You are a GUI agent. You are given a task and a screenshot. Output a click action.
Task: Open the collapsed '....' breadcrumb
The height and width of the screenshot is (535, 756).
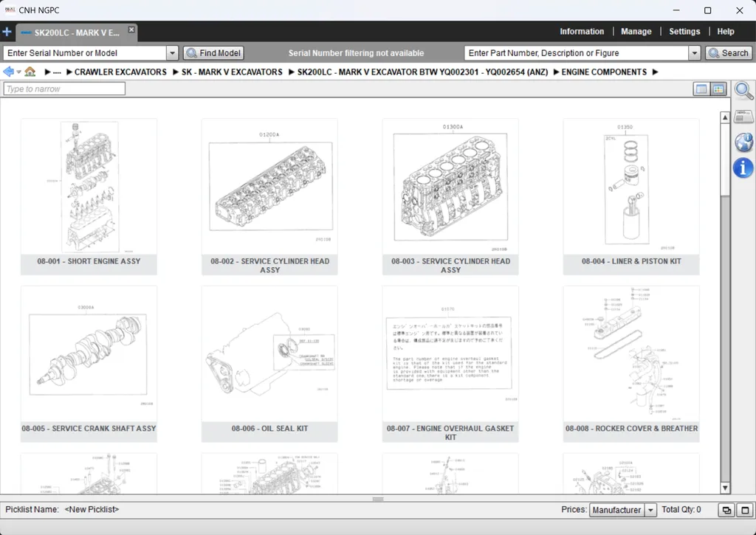pos(57,72)
